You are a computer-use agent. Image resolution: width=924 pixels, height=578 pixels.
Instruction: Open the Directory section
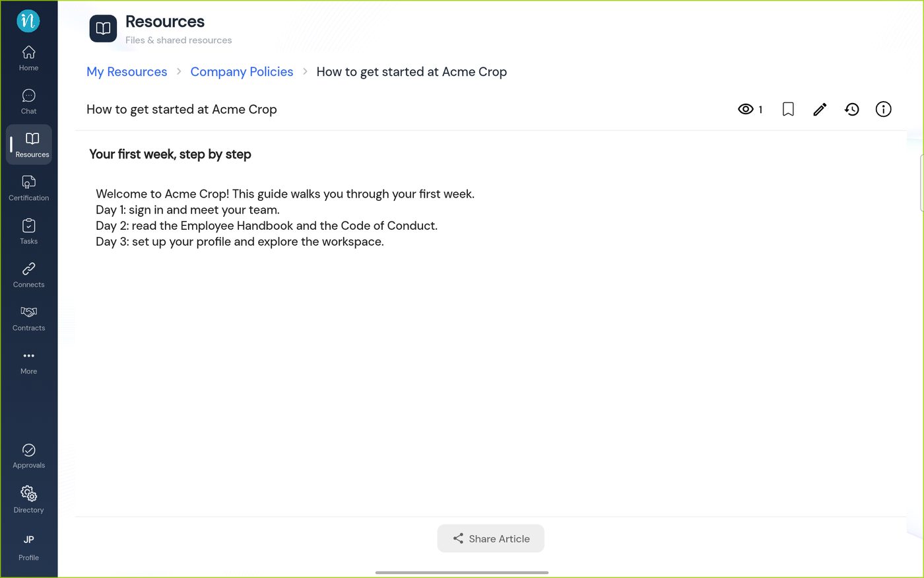[28, 500]
